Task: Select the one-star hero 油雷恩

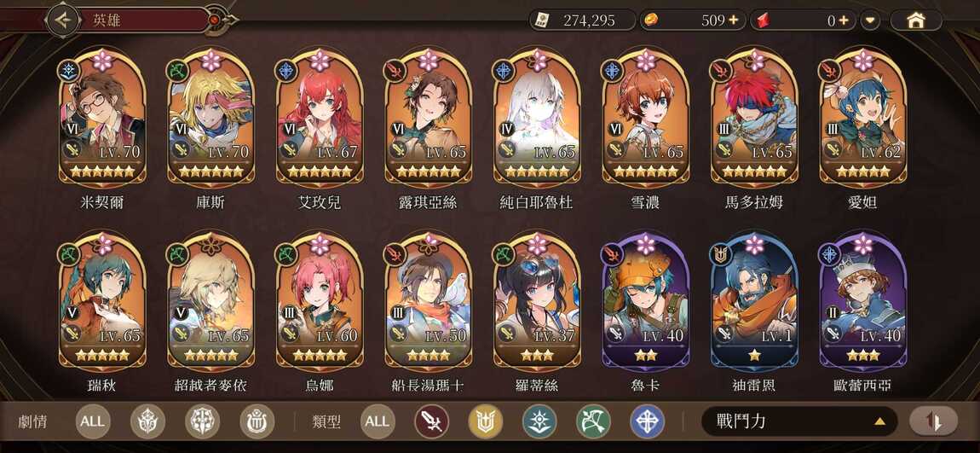Action: pyautogui.click(x=754, y=302)
